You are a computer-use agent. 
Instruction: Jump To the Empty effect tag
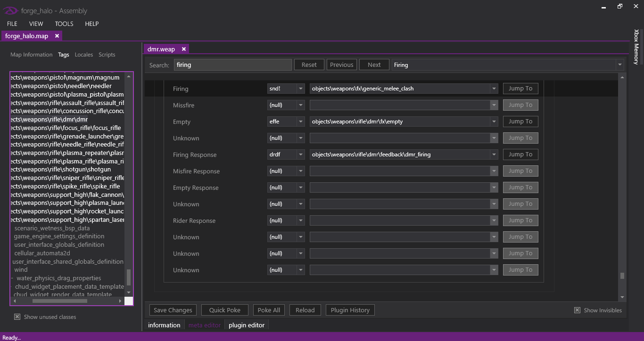520,122
